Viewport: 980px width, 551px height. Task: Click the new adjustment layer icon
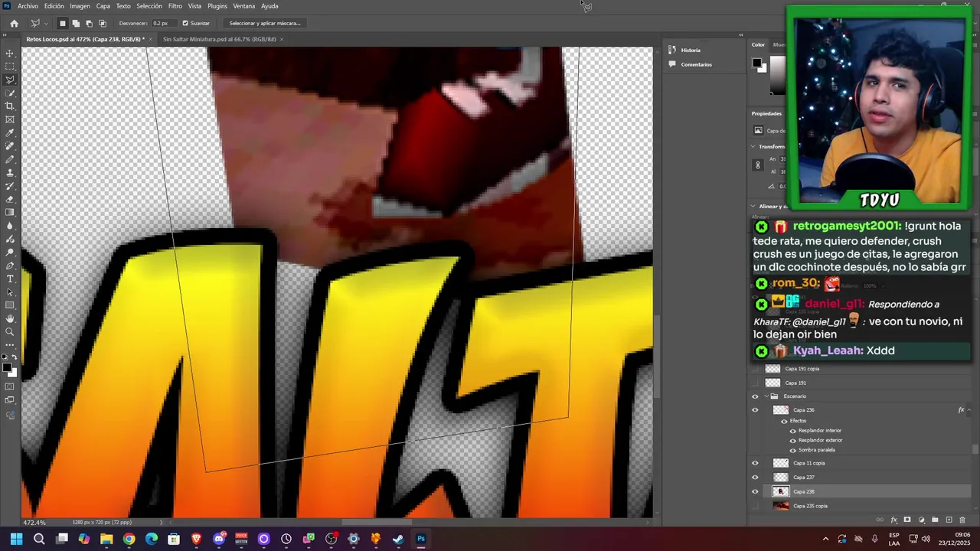coord(921,520)
